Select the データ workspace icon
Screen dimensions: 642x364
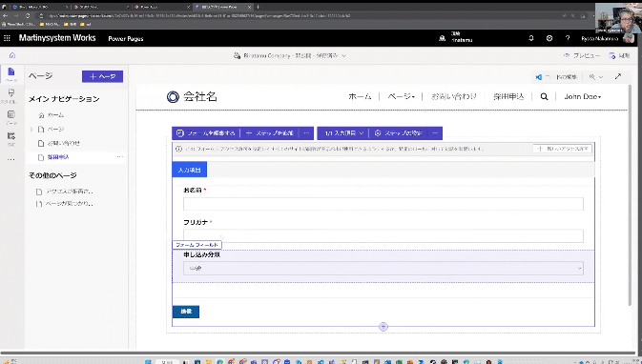coord(11,117)
